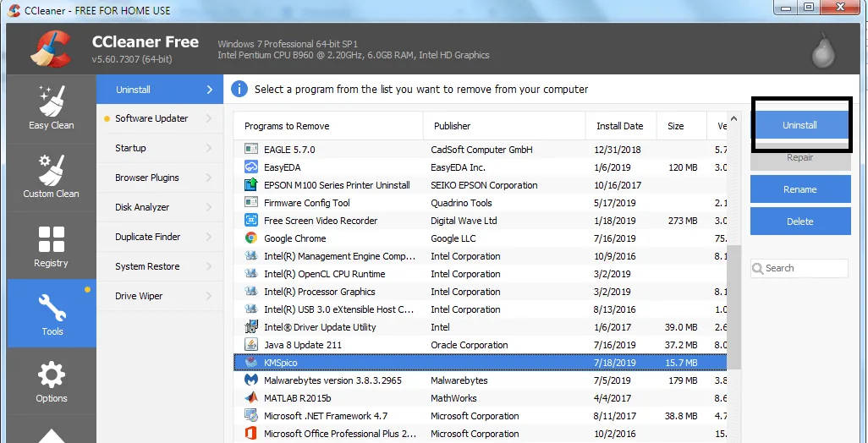Click the EAGLE 5.7.0 program icon

[x=251, y=150]
